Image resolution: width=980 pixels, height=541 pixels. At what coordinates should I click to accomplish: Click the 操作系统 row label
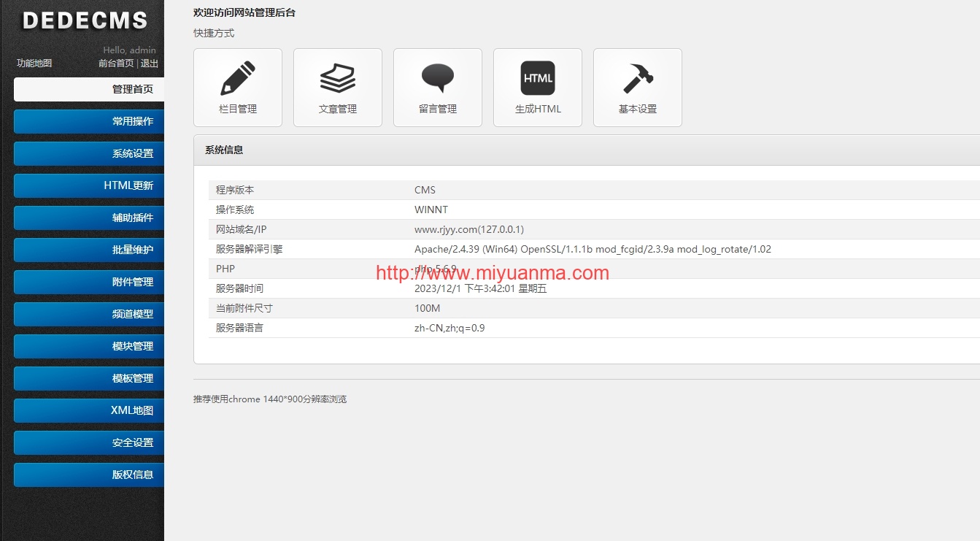[235, 210]
